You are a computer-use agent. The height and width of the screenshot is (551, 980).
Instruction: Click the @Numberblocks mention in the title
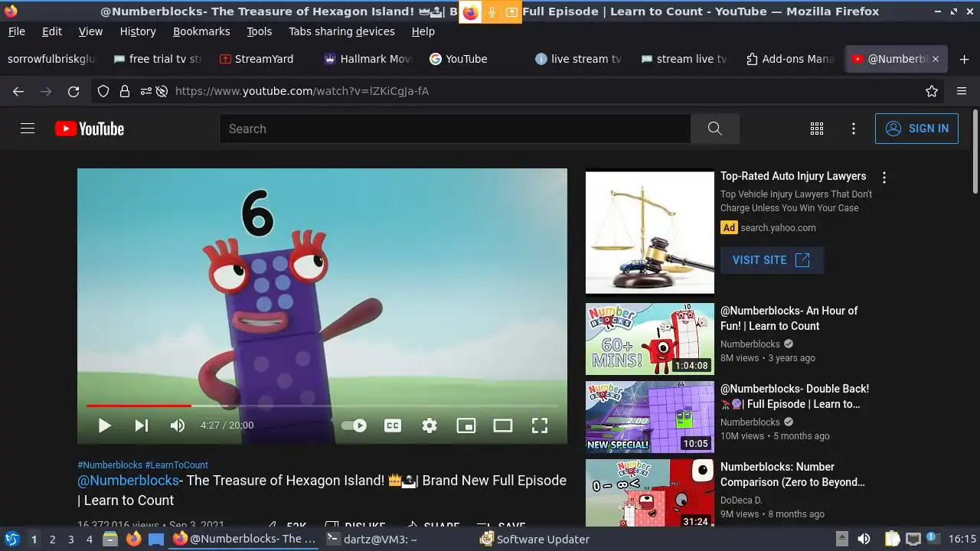tap(128, 481)
